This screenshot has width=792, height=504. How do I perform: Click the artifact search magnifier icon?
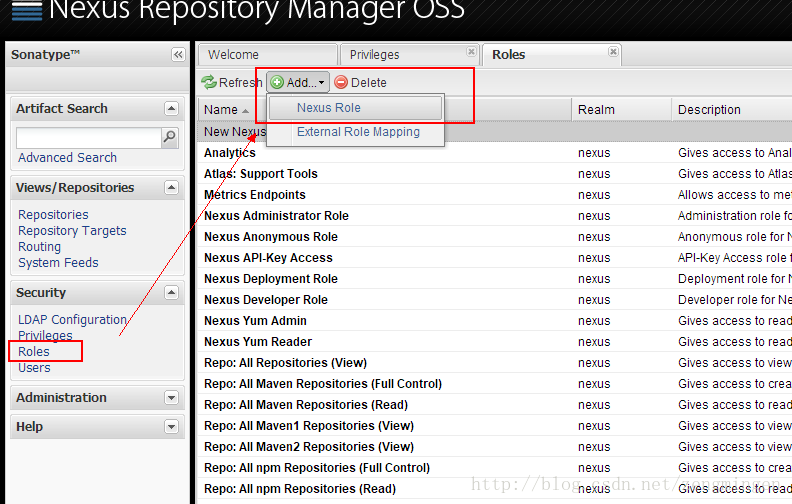[170, 137]
